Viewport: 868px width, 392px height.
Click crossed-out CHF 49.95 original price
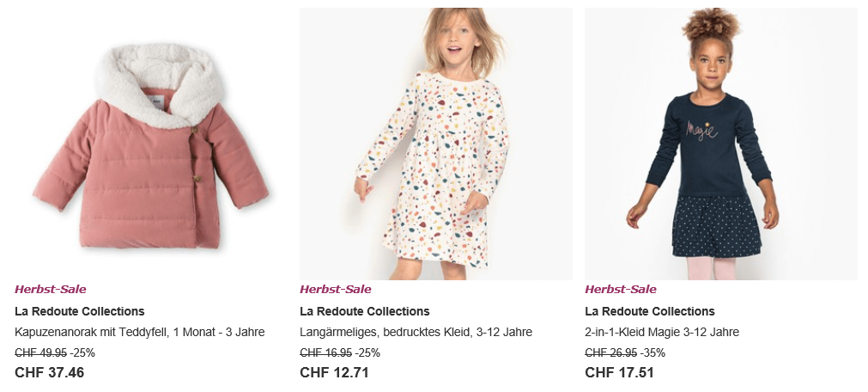pyautogui.click(x=40, y=352)
